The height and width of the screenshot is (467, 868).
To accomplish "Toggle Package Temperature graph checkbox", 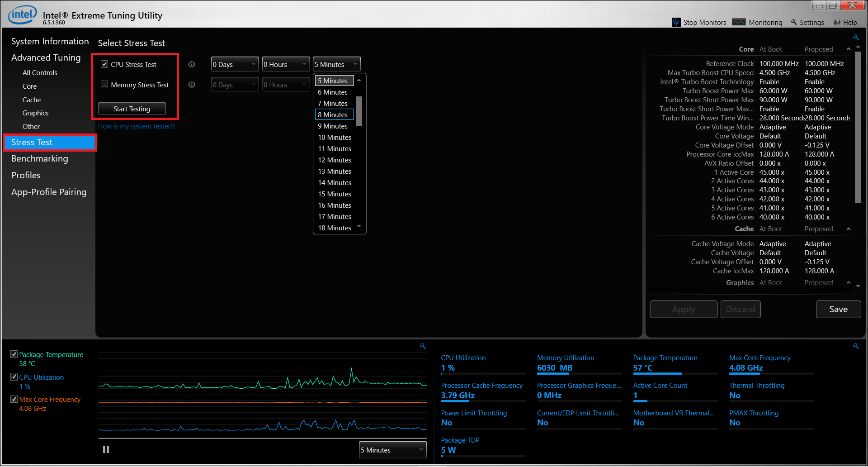I will [14, 354].
